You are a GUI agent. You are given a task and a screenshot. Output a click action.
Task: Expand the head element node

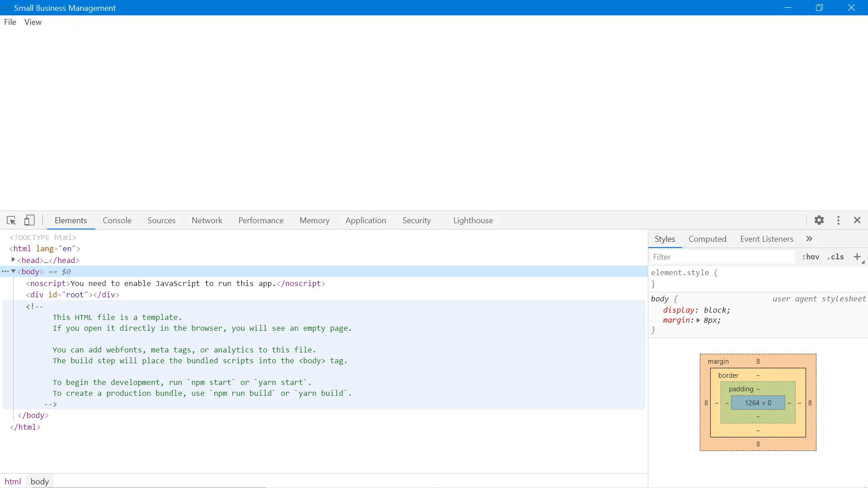(13, 260)
